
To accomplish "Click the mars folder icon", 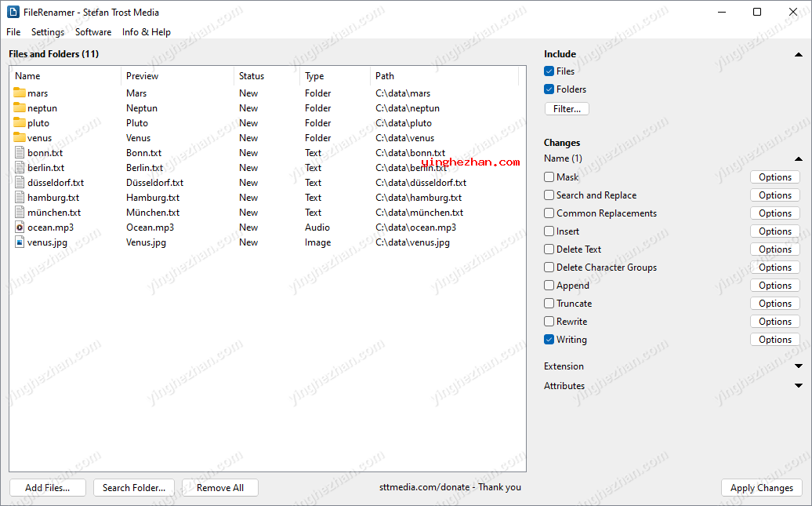I will pos(20,93).
